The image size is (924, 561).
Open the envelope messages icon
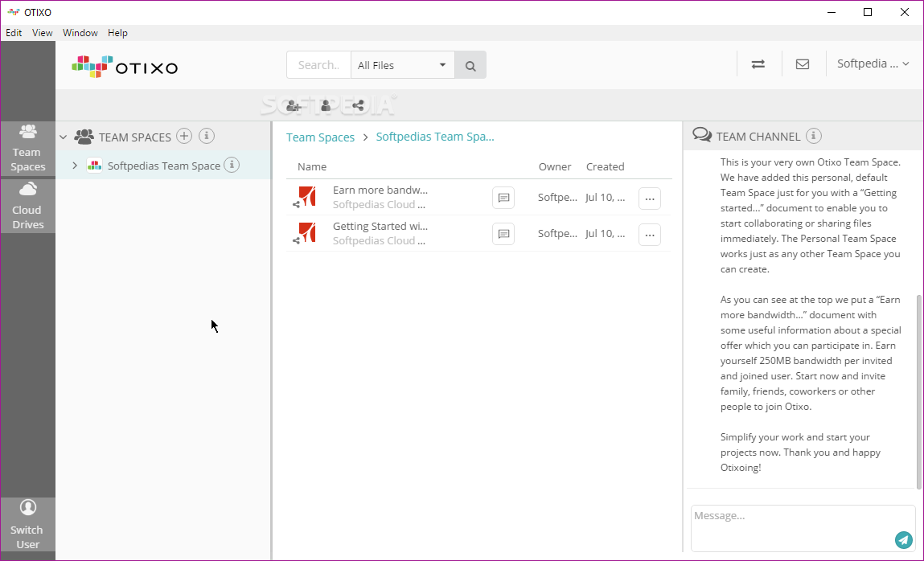[x=803, y=64]
